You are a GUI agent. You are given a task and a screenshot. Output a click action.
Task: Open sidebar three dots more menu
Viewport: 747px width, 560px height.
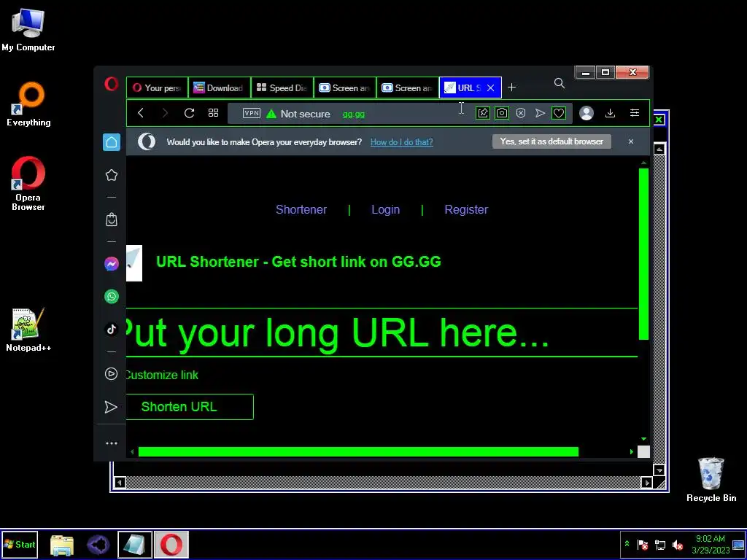click(112, 443)
